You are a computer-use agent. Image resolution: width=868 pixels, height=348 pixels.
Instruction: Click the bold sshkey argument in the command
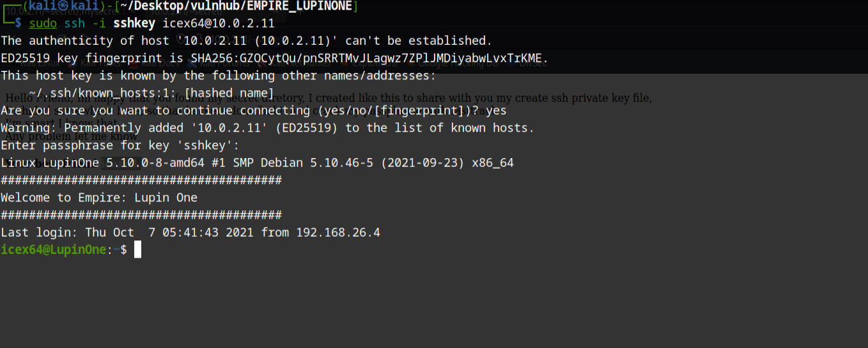(134, 24)
